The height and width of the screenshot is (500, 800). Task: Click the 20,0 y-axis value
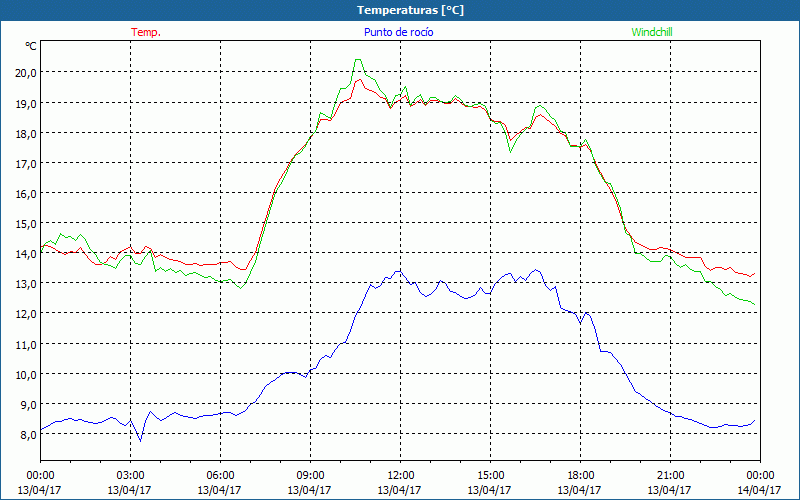point(27,72)
